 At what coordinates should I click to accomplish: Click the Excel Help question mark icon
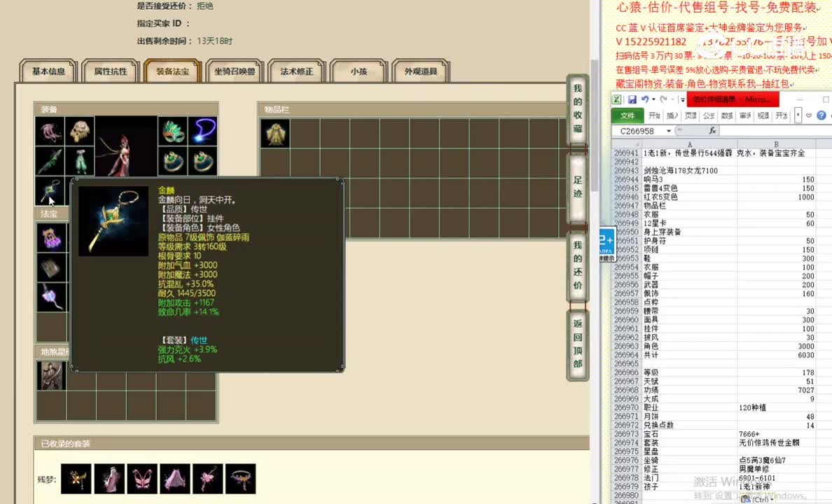821,115
